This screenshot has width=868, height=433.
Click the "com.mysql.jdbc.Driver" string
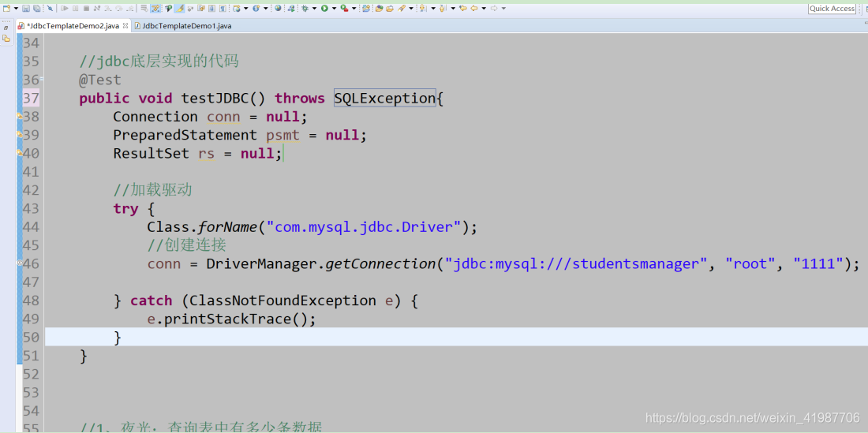(x=365, y=226)
